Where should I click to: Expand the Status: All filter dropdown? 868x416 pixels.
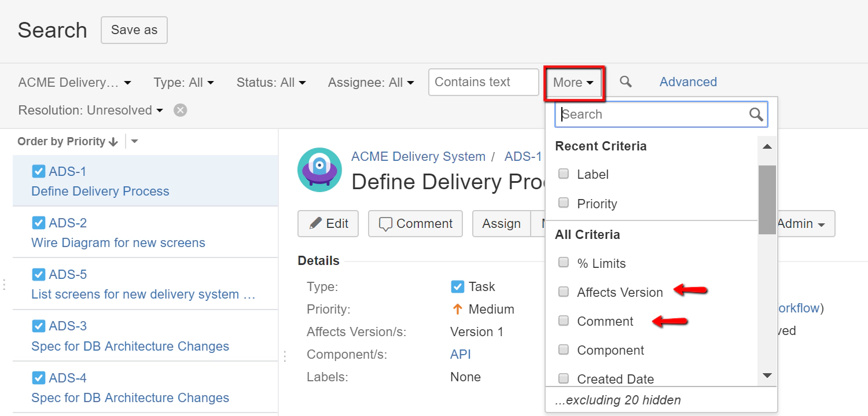271,83
